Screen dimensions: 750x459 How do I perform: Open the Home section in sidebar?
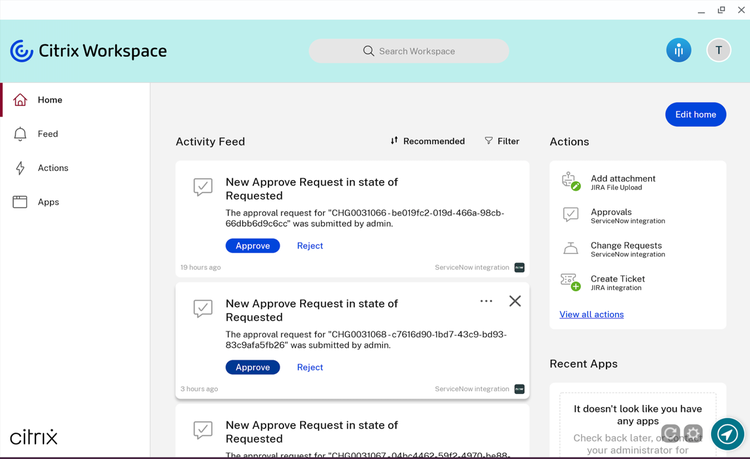pos(75,100)
